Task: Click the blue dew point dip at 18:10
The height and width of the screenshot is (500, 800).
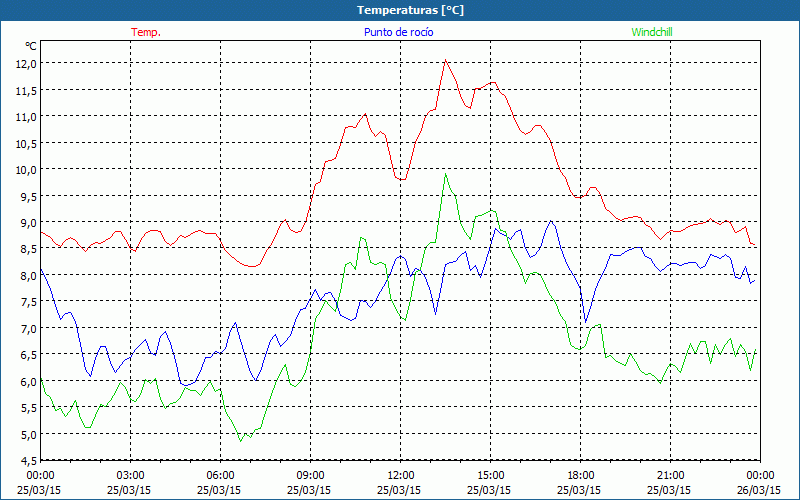Action: click(585, 322)
